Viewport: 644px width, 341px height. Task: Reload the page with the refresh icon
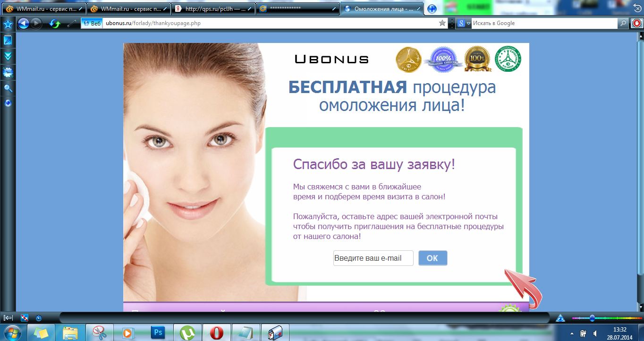(x=55, y=23)
